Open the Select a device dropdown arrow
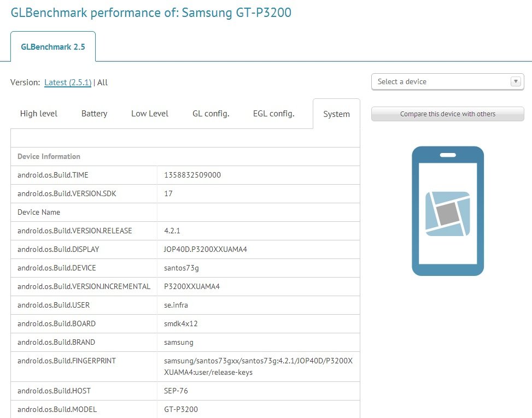Image resolution: width=532 pixels, height=418 pixels. pos(516,81)
